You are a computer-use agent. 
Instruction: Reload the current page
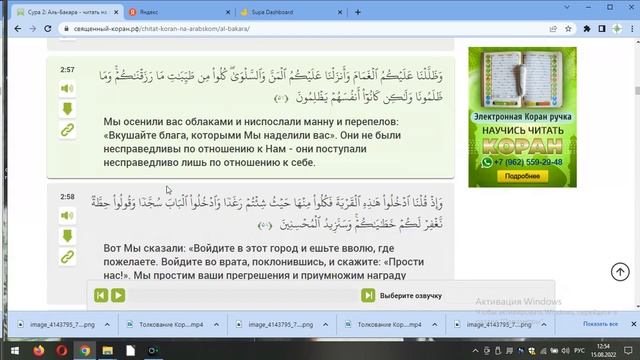[x=48, y=29]
